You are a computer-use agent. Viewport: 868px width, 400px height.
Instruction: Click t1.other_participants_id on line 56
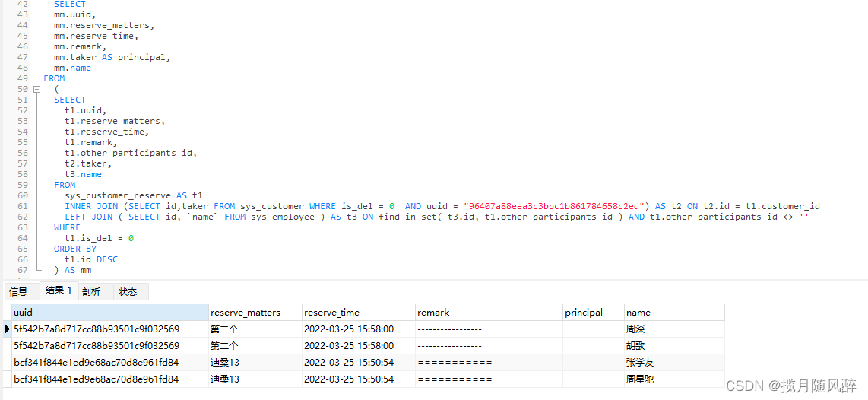131,153
